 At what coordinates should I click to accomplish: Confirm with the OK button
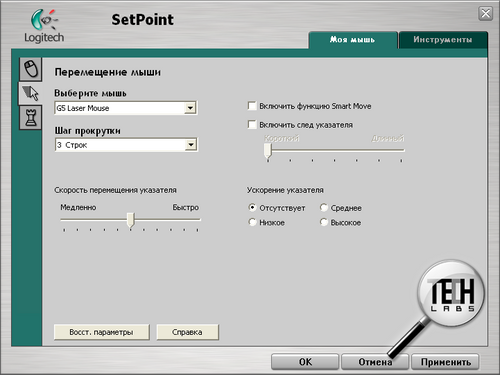click(305, 362)
